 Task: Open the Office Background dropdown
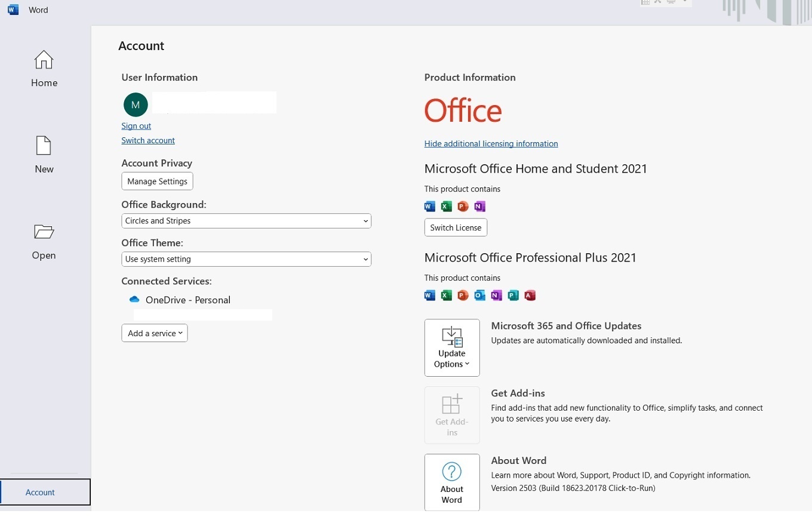pyautogui.click(x=246, y=221)
